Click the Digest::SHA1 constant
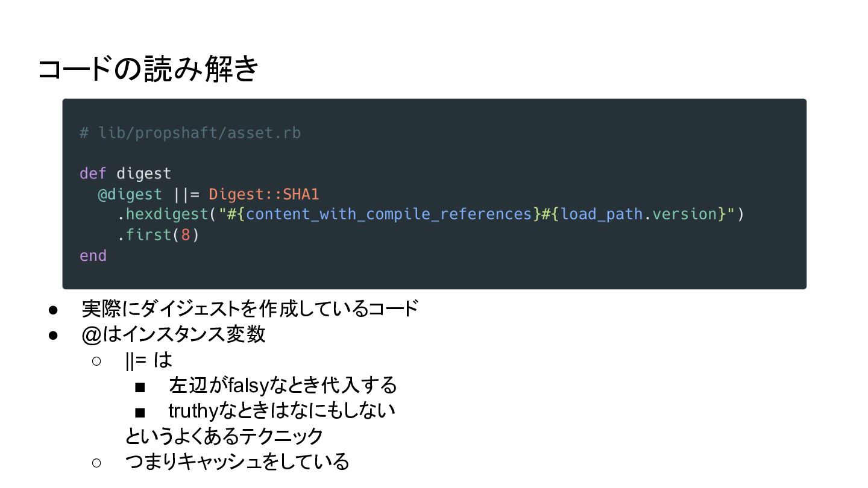Image resolution: width=868 pixels, height=488 pixels. tap(263, 194)
